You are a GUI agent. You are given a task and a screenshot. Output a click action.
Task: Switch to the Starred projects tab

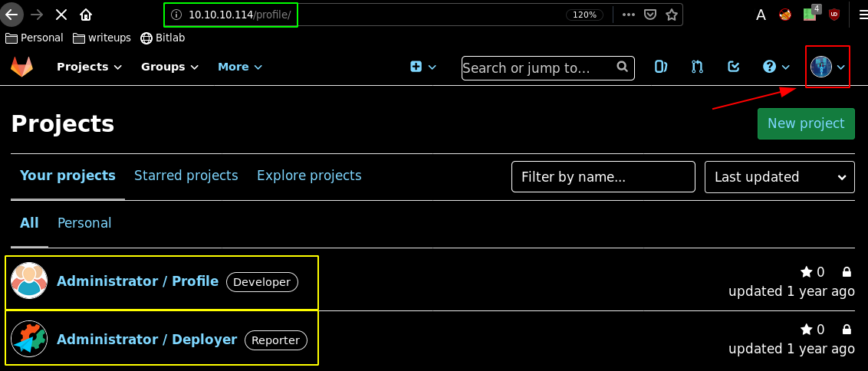(x=186, y=176)
